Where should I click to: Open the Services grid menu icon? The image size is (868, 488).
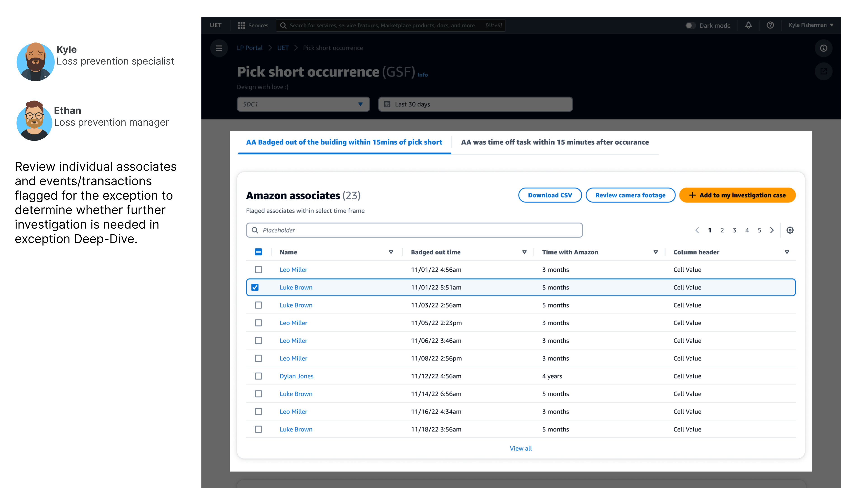pyautogui.click(x=241, y=25)
